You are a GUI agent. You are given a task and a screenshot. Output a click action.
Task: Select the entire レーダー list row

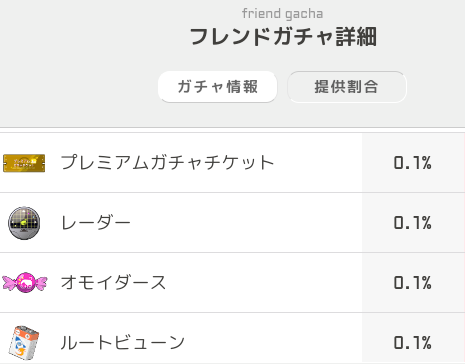click(x=232, y=223)
